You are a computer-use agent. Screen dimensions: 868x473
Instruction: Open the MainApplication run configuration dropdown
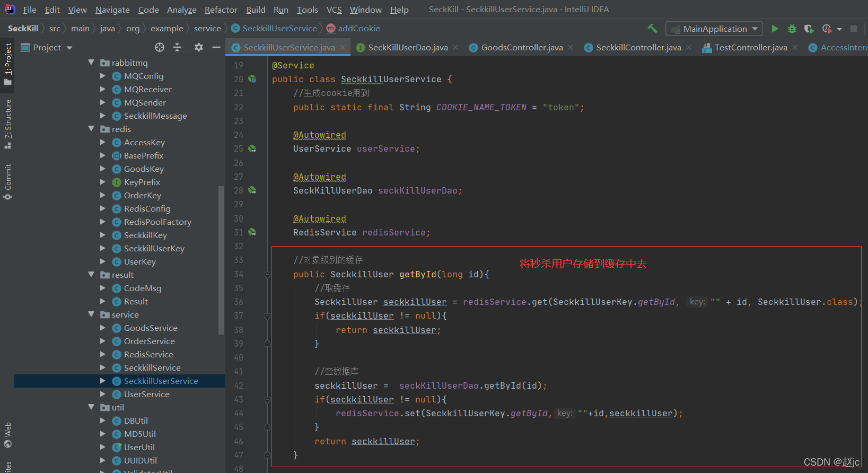(714, 29)
